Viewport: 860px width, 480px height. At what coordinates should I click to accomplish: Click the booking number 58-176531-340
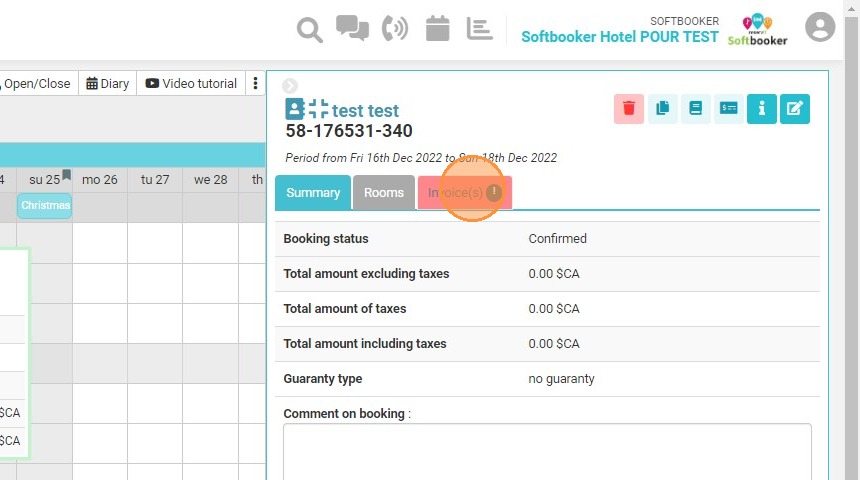[349, 131]
